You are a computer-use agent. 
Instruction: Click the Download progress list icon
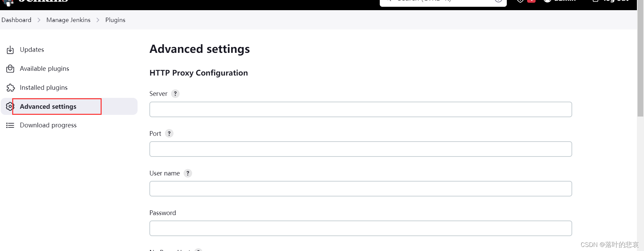coord(10,125)
